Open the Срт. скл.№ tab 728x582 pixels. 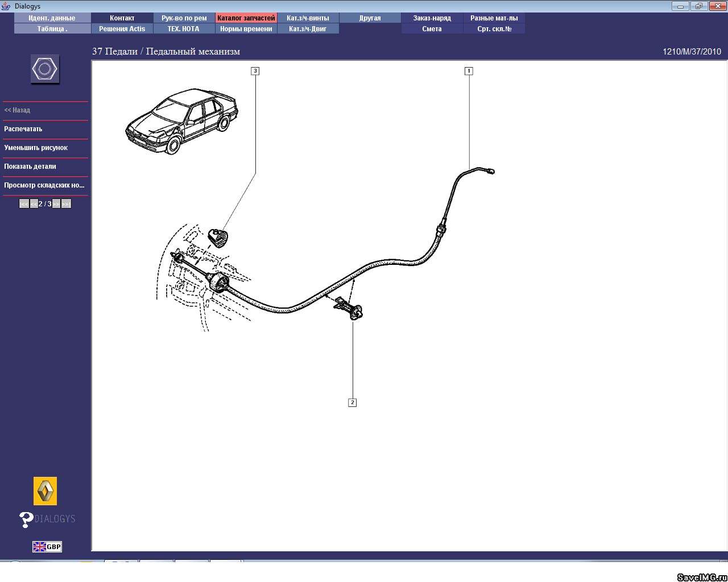494,29
